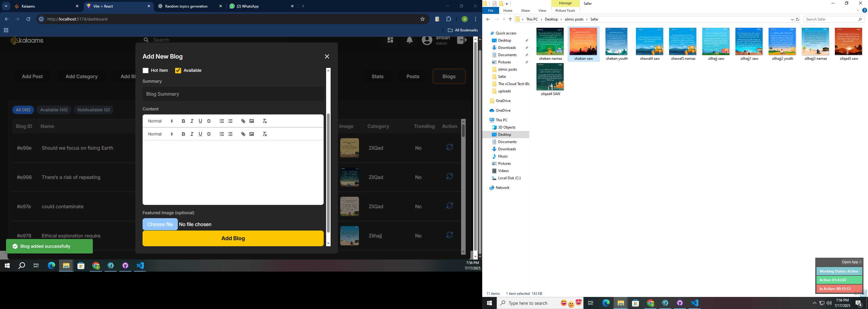Click italic icon in upper editor toolbar
868x309 pixels.
pyautogui.click(x=192, y=121)
